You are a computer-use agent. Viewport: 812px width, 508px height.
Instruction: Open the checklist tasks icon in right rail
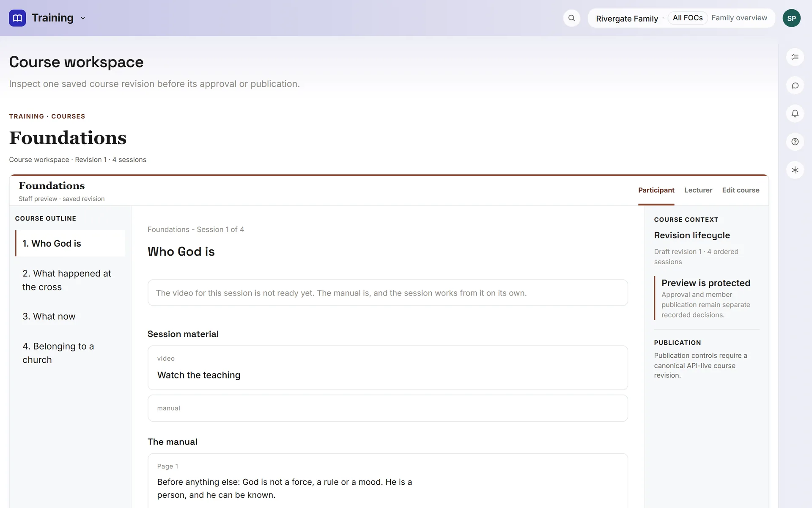pos(795,57)
